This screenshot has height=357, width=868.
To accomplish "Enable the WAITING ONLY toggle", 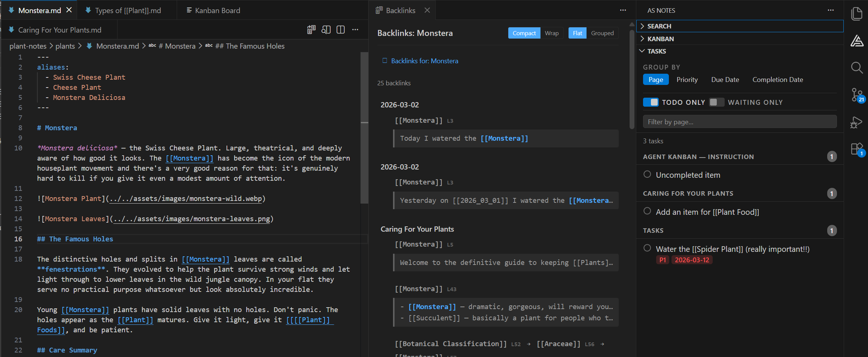I will [x=716, y=102].
